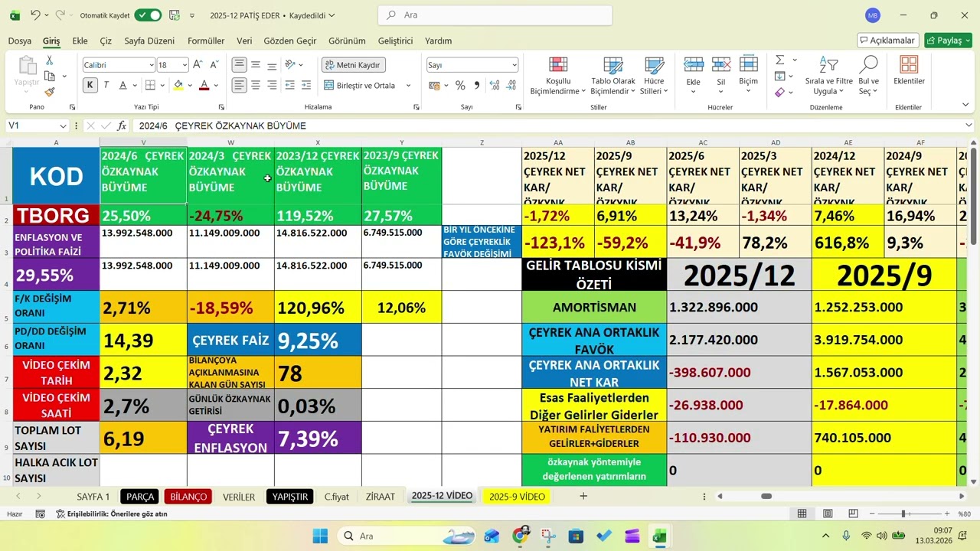
Task: Open the YAPIŞTIR sheet tab
Action: coord(290,497)
